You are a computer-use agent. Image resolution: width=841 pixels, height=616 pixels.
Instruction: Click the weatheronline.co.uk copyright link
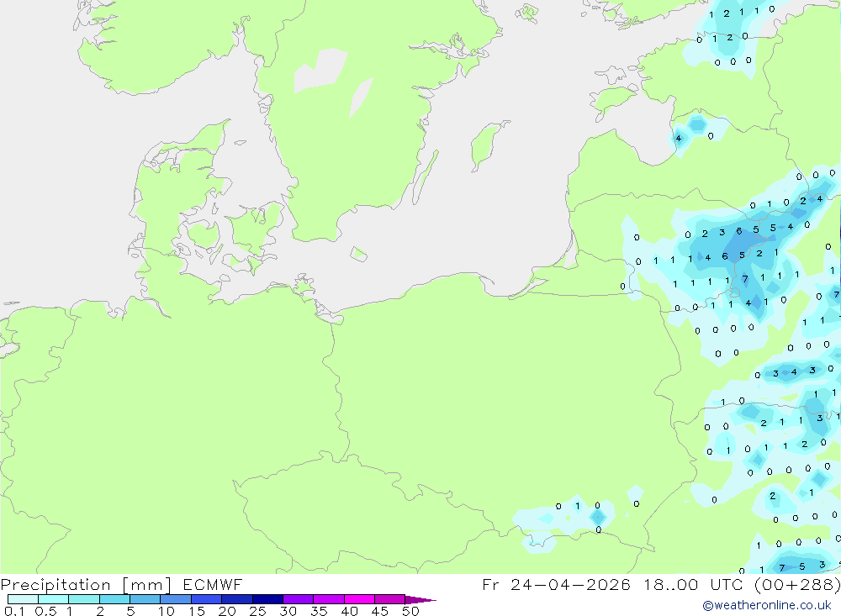(766, 605)
